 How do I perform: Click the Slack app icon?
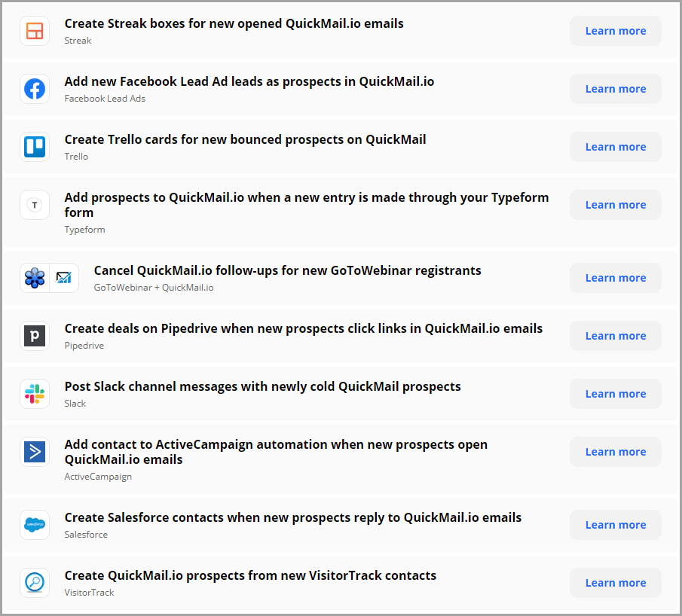pos(35,394)
